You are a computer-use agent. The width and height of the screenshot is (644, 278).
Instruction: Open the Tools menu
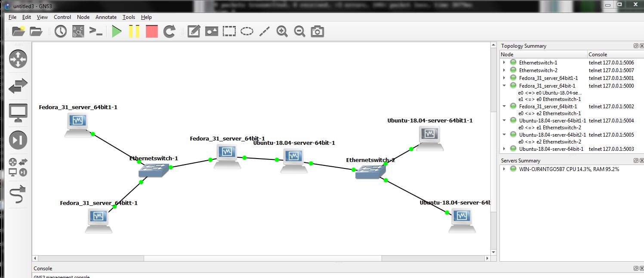(x=129, y=17)
